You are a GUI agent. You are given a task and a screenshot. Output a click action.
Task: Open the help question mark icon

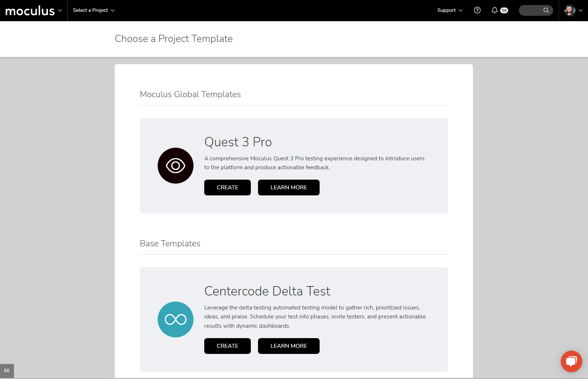477,10
